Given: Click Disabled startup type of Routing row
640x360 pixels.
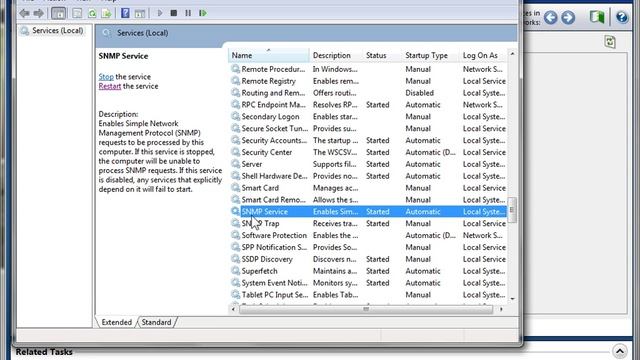Looking at the screenshot, I should tap(419, 93).
